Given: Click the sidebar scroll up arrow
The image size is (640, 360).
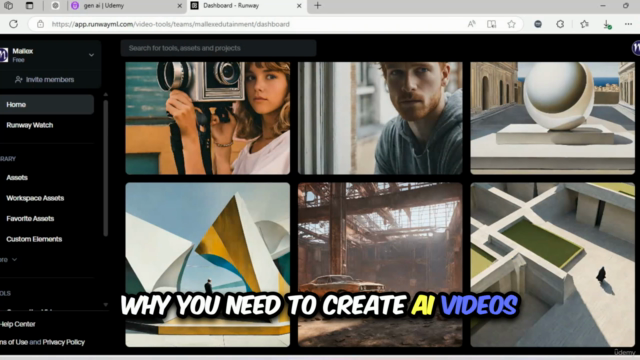Looking at the screenshot, I should [x=106, y=94].
